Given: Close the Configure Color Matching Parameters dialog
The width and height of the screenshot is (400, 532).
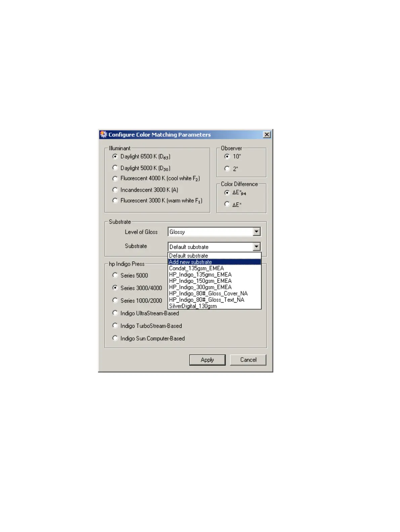Looking at the screenshot, I should coord(267,134).
